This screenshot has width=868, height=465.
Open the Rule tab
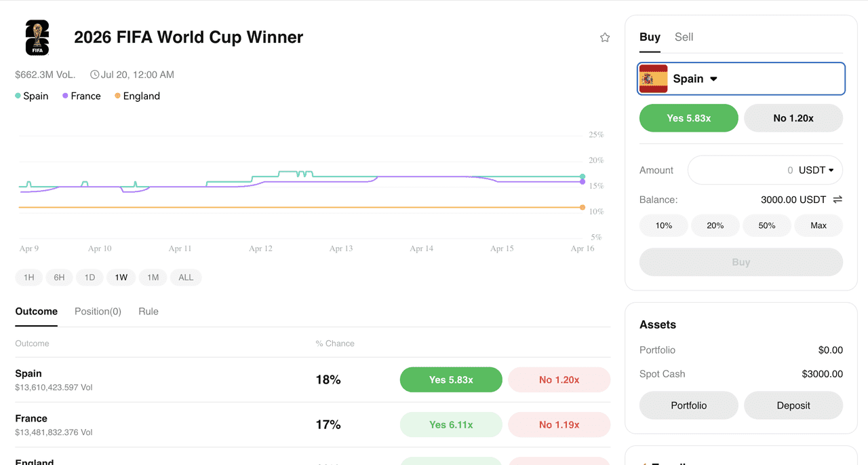[149, 312]
